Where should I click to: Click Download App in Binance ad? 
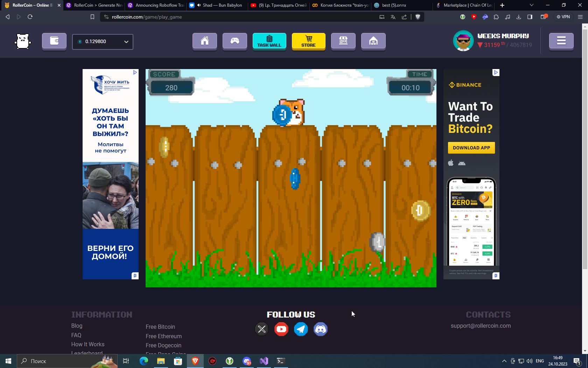[471, 148]
